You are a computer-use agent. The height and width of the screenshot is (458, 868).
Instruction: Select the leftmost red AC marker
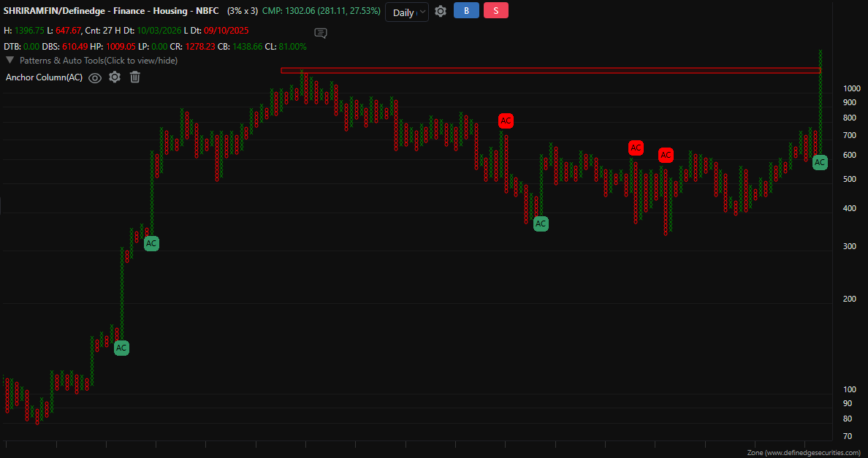(x=506, y=121)
